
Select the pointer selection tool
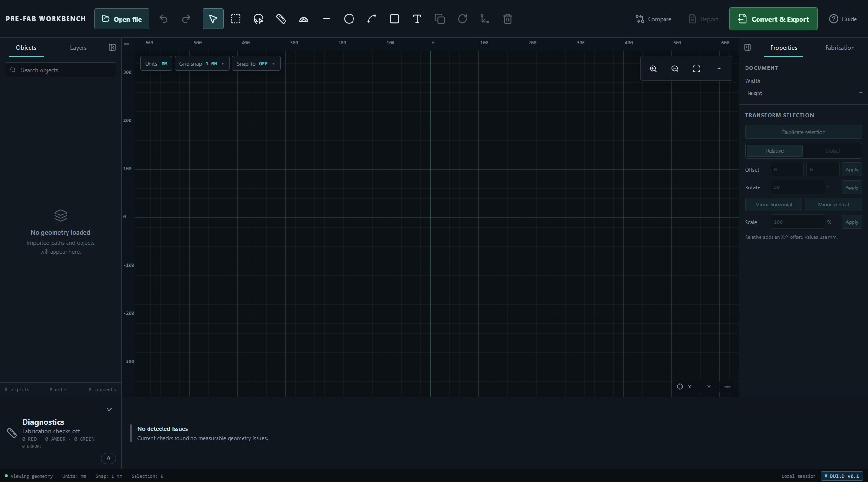click(213, 19)
